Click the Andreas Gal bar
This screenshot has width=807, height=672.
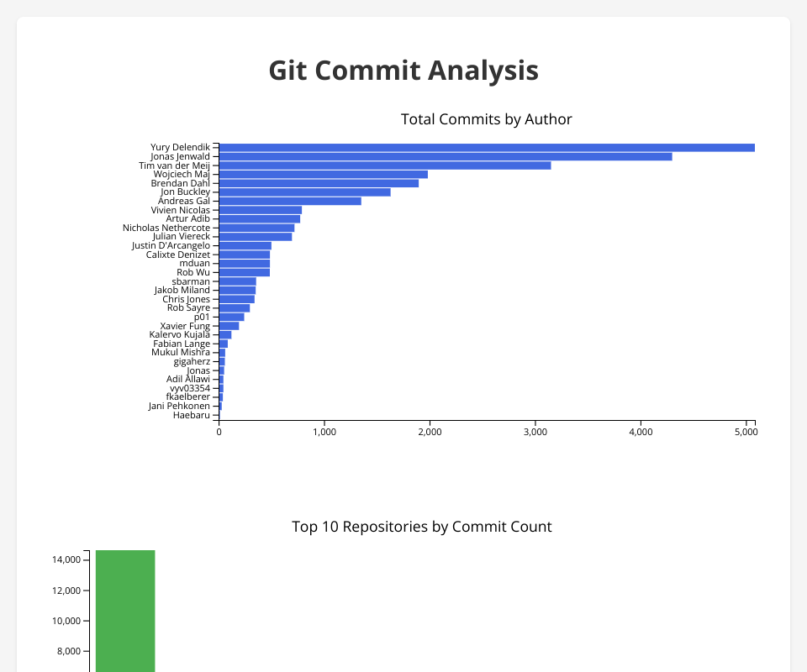point(289,201)
